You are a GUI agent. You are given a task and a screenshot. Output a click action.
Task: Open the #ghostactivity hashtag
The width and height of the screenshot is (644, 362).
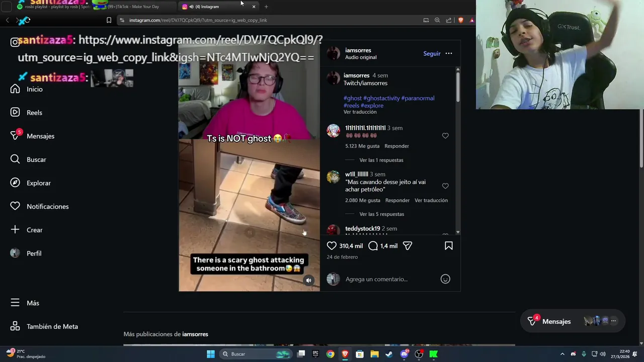[381, 98]
